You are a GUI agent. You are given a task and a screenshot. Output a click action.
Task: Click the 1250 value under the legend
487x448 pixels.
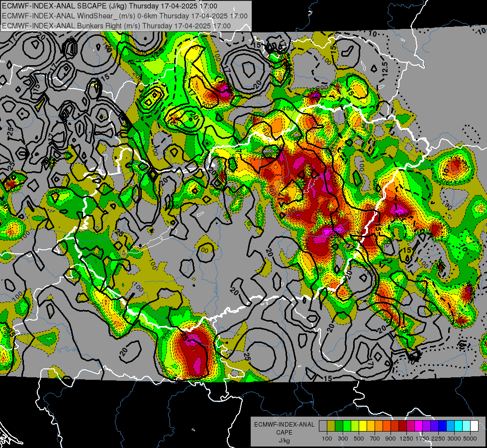[406, 439]
